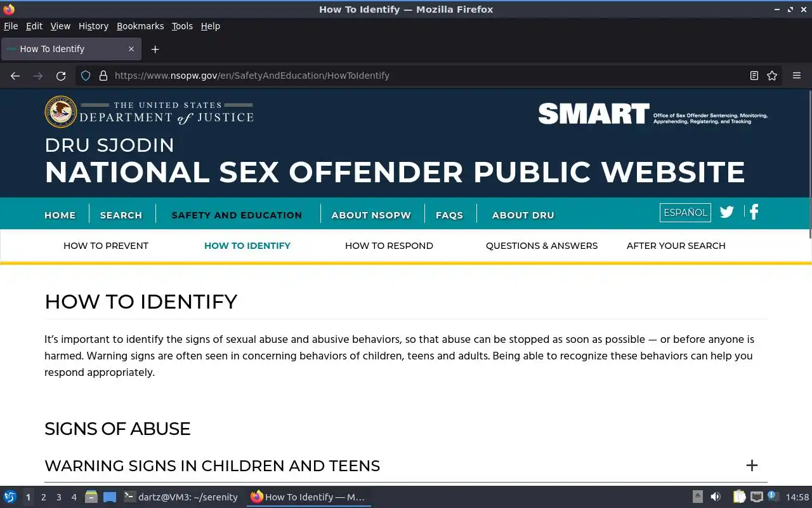
Task: Go to the HOME navigation link
Action: click(x=60, y=215)
